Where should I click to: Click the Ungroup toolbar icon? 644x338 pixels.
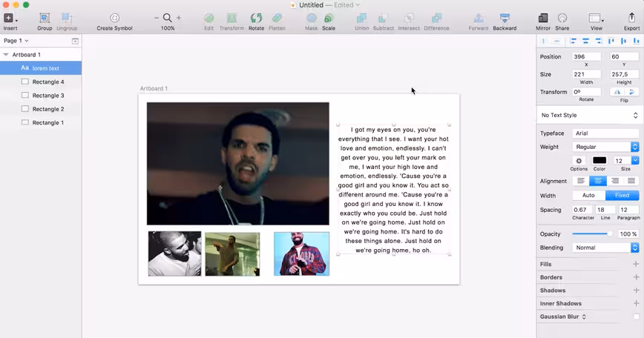tap(67, 18)
